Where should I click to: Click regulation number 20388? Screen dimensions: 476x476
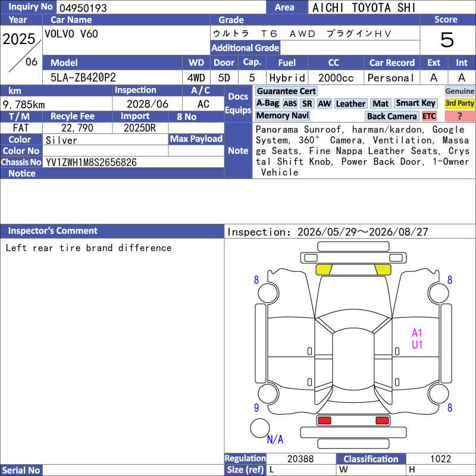pos(300,459)
